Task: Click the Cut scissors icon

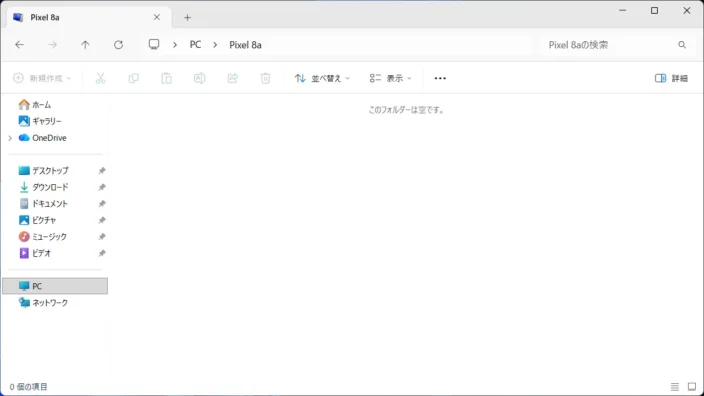Action: (x=101, y=78)
